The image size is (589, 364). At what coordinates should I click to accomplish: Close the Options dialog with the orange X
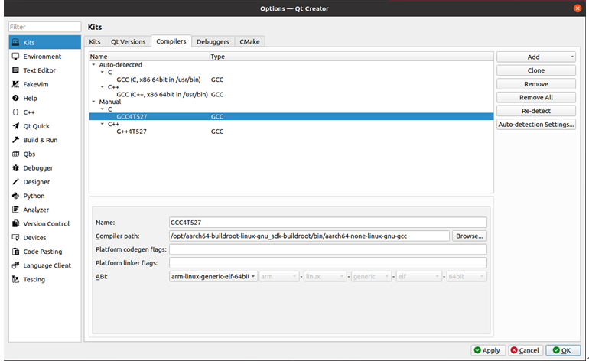578,8
